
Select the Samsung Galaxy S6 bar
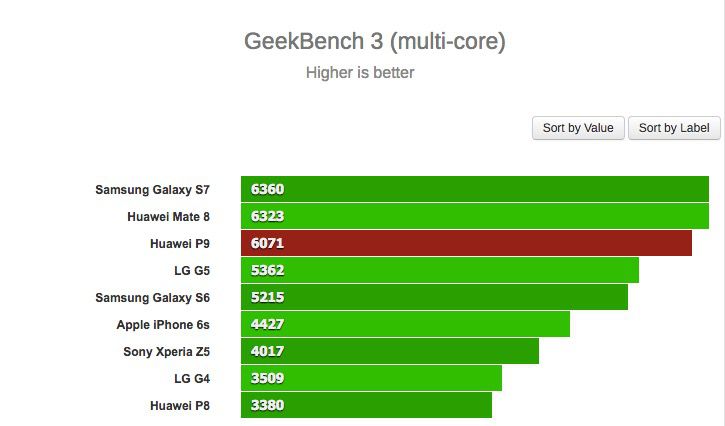click(x=434, y=297)
